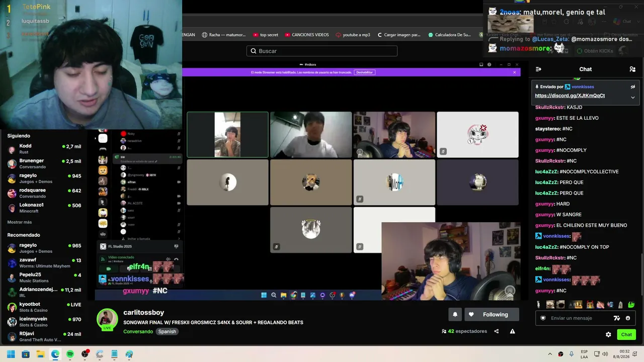Share the stream with the share icon
Viewport: 644px width, 362px height.
coord(497,331)
